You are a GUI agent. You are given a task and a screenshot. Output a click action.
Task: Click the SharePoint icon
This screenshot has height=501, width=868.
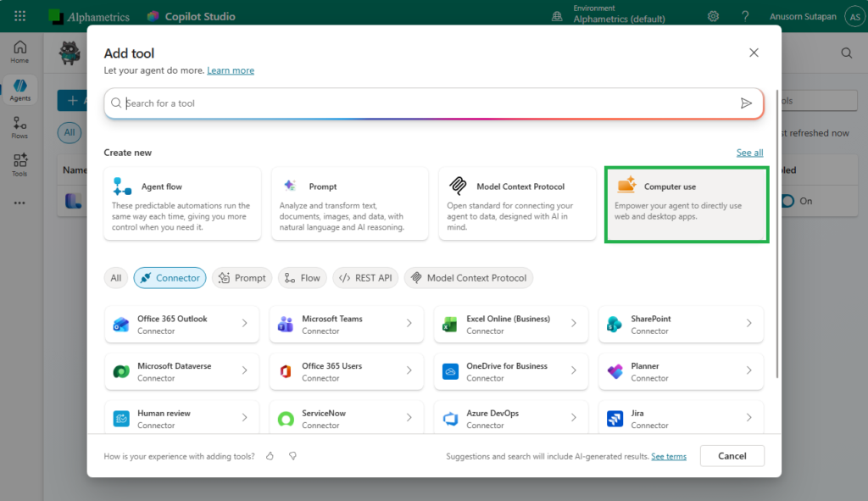615,325
